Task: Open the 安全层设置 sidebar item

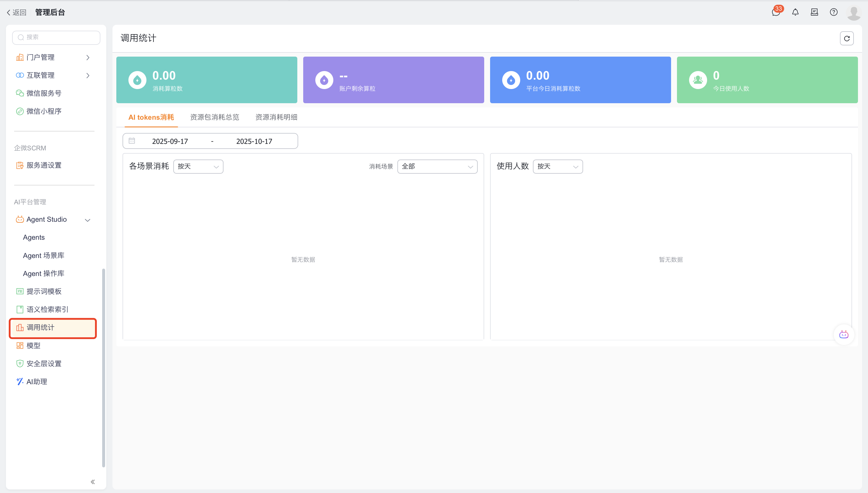Action: click(44, 363)
